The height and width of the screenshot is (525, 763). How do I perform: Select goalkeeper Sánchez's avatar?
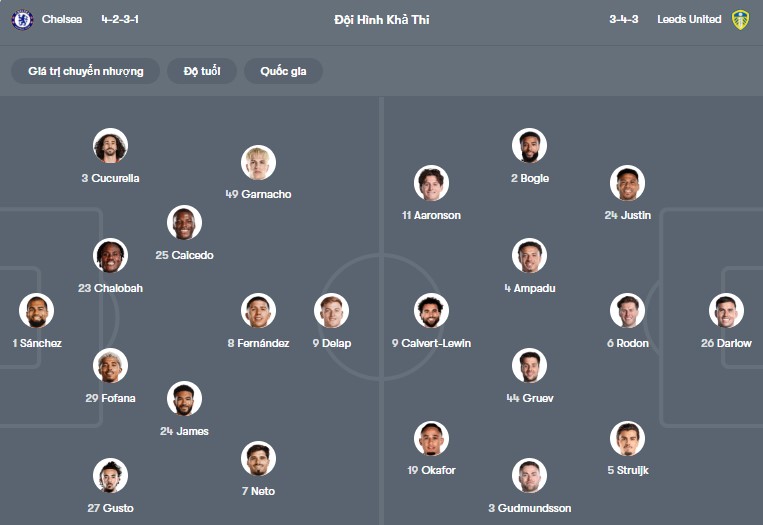tap(36, 311)
